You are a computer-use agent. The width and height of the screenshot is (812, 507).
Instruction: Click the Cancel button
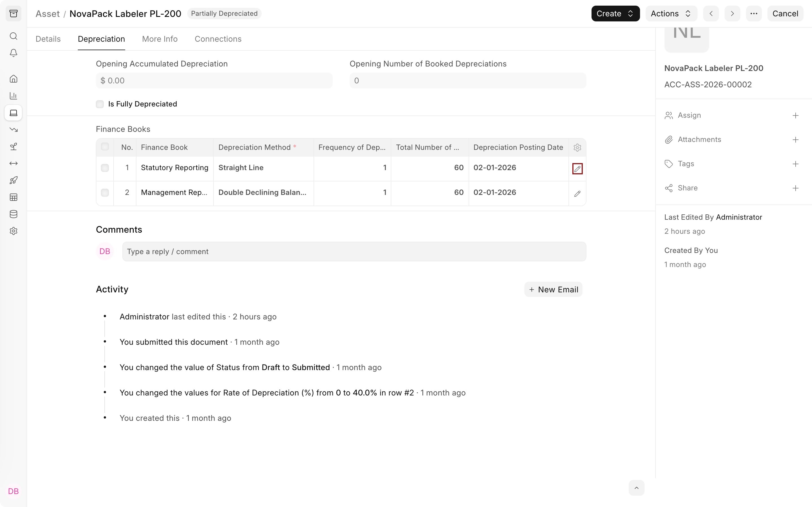[x=785, y=14]
